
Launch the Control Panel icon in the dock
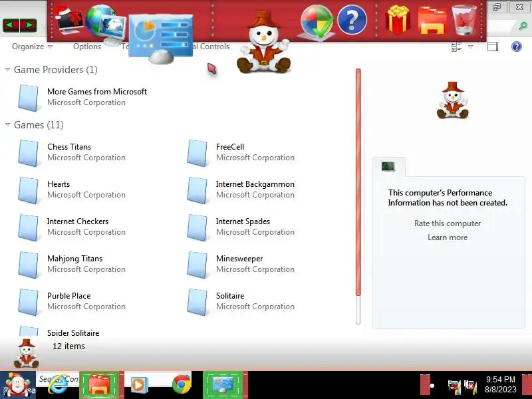click(x=161, y=39)
